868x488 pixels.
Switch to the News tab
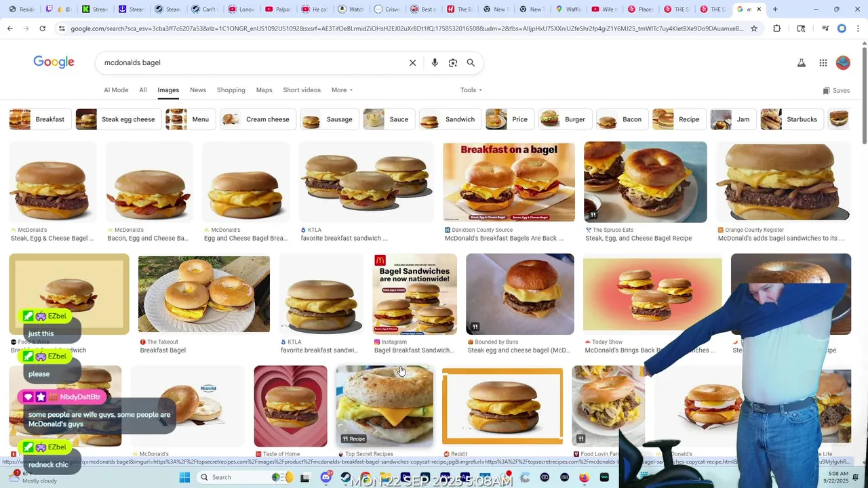click(198, 90)
